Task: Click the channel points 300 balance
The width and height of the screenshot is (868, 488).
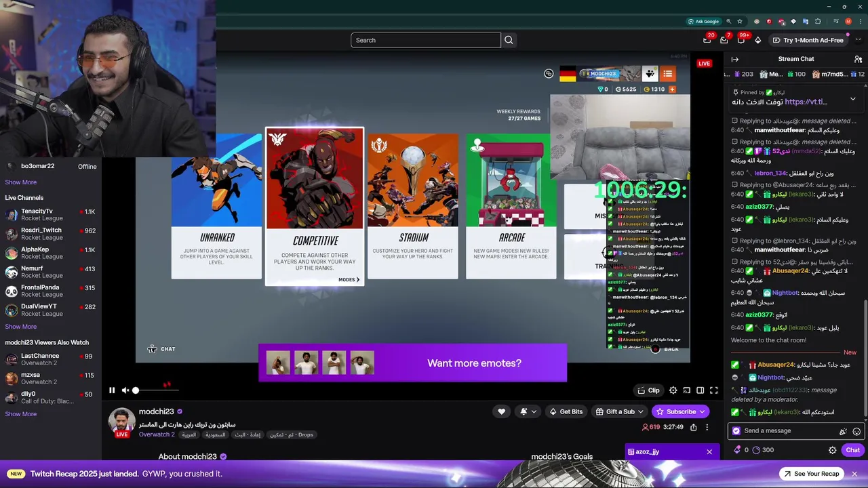Action: (x=764, y=450)
